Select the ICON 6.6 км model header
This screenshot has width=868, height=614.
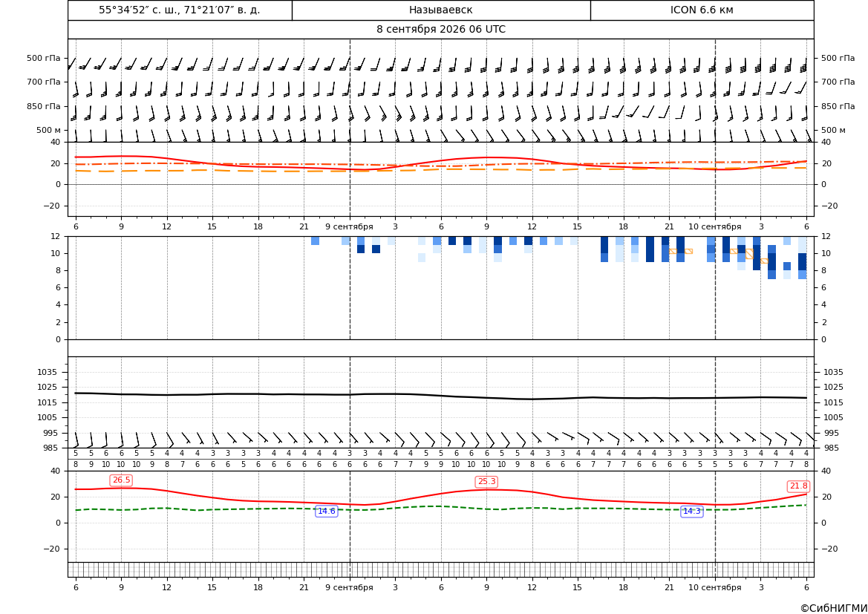pos(702,10)
